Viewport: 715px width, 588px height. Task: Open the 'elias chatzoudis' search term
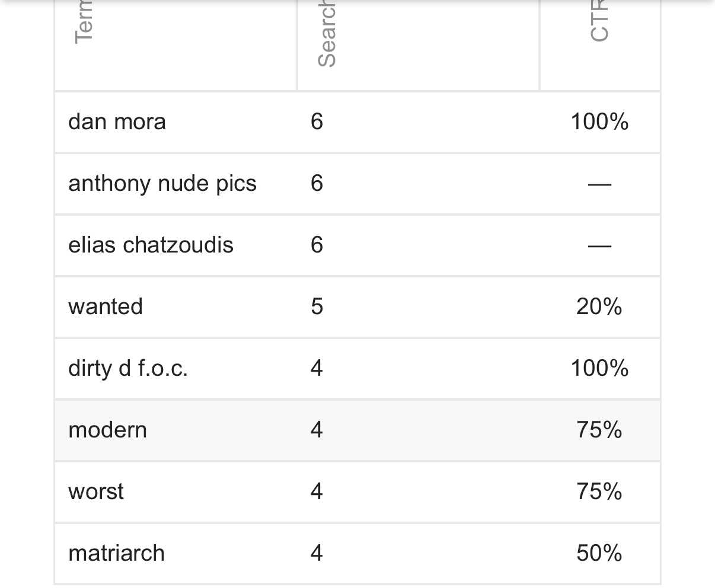(151, 245)
